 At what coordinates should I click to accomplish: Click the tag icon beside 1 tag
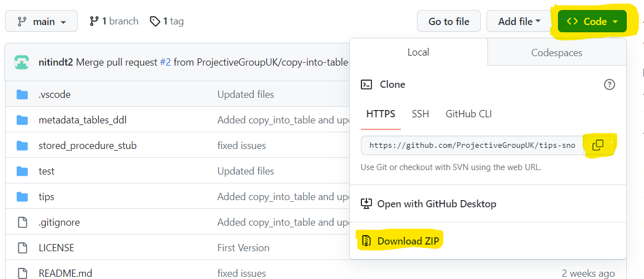pos(155,21)
